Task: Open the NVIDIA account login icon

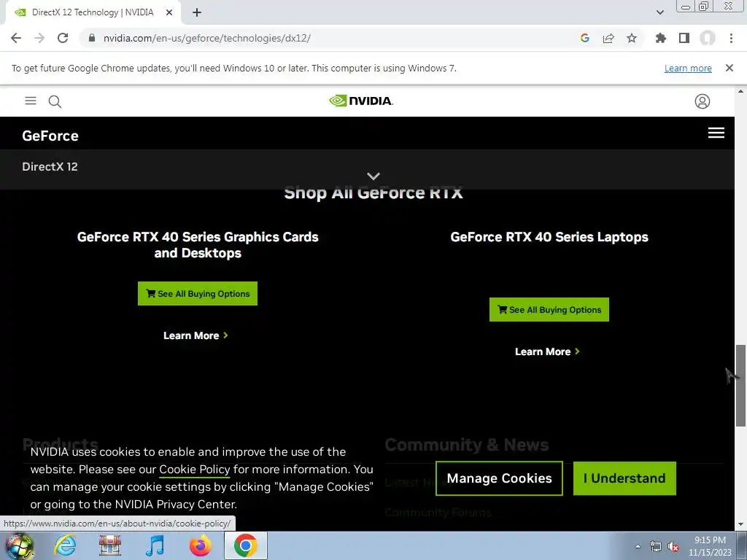Action: point(703,101)
